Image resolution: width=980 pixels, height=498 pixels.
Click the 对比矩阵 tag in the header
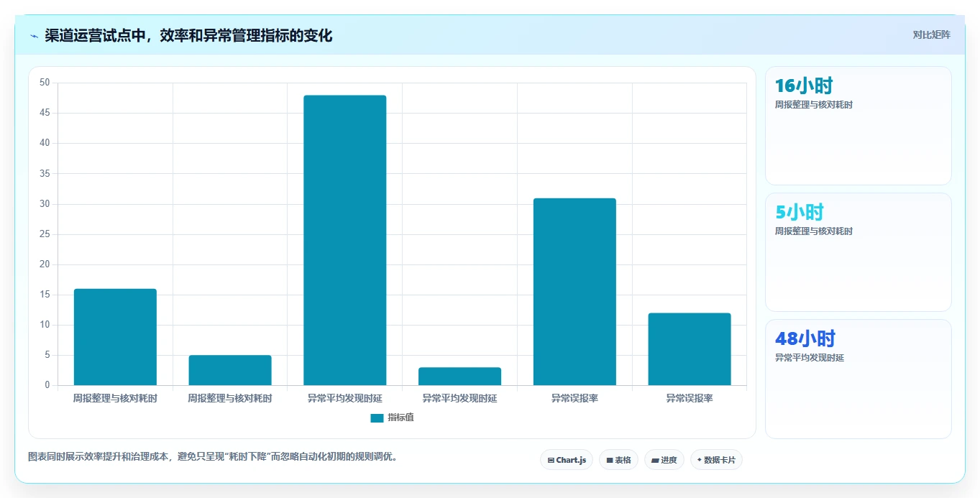(x=932, y=35)
